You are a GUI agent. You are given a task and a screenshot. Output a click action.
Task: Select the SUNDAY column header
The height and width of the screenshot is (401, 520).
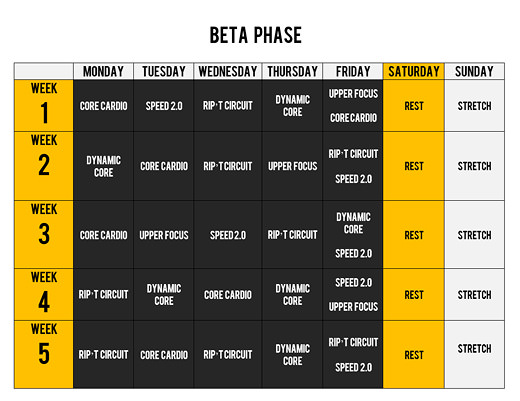(x=474, y=71)
